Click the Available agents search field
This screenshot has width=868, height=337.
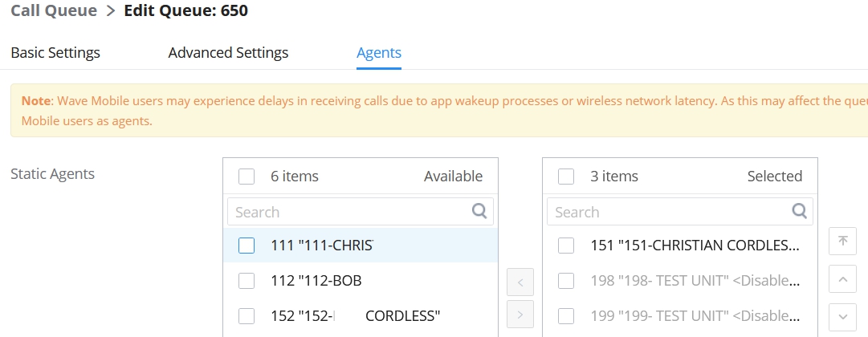coord(349,212)
